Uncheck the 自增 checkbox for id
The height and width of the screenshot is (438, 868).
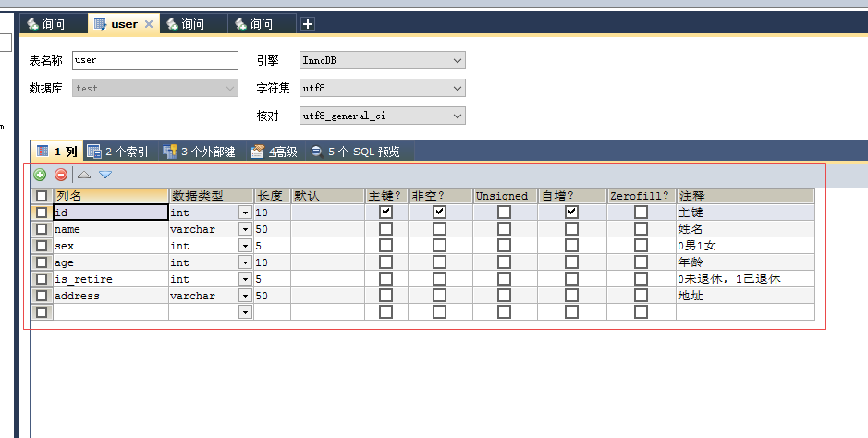tap(572, 212)
